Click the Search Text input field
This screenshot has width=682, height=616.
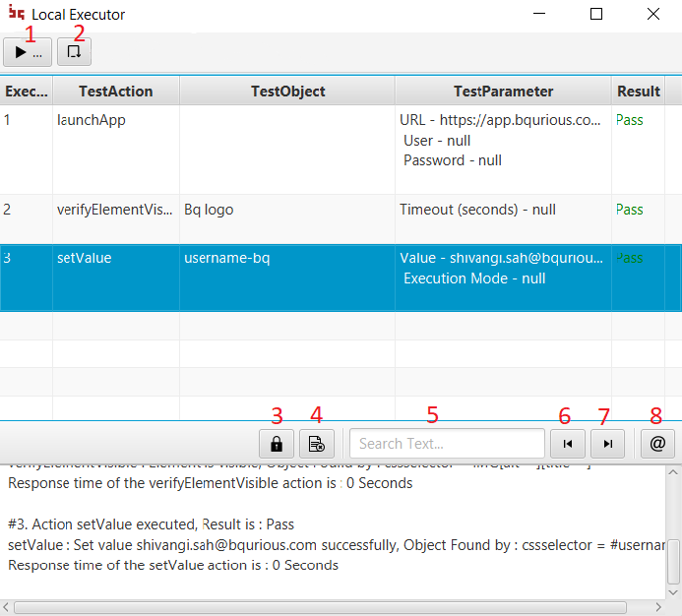(x=447, y=443)
